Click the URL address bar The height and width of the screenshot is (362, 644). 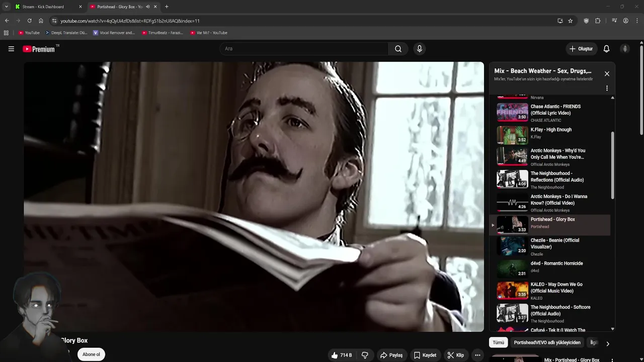tap(302, 21)
